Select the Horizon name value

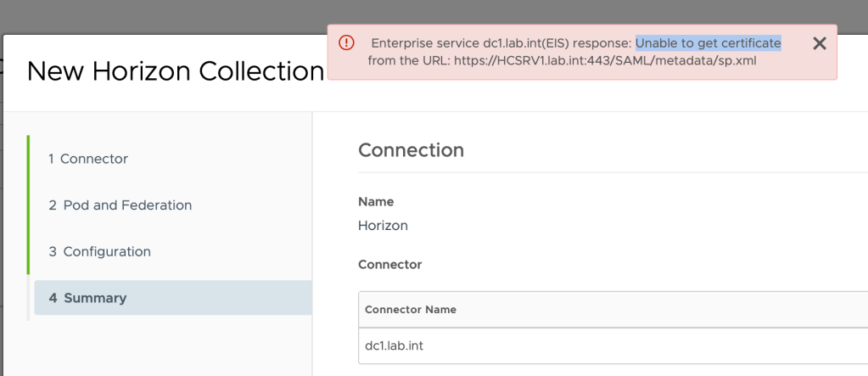[x=383, y=226]
